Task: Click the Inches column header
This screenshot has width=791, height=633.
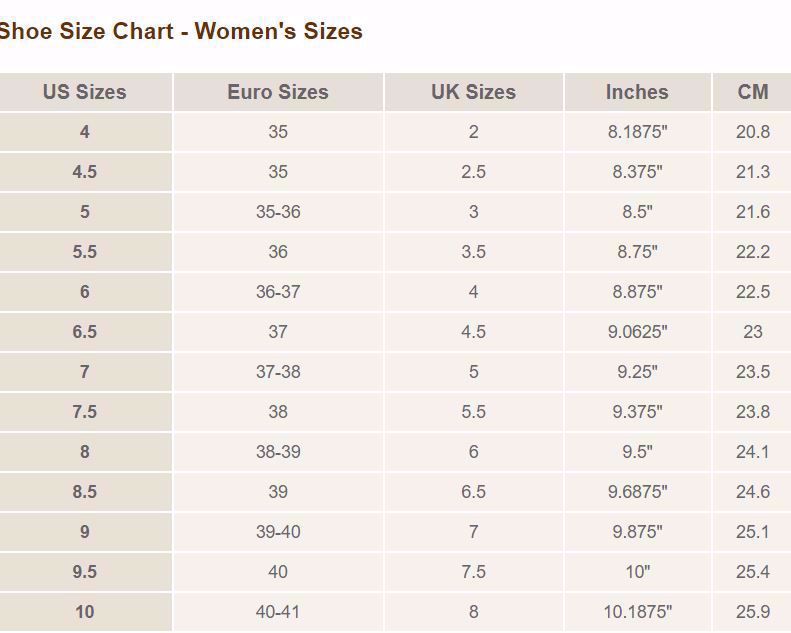Action: click(x=637, y=92)
